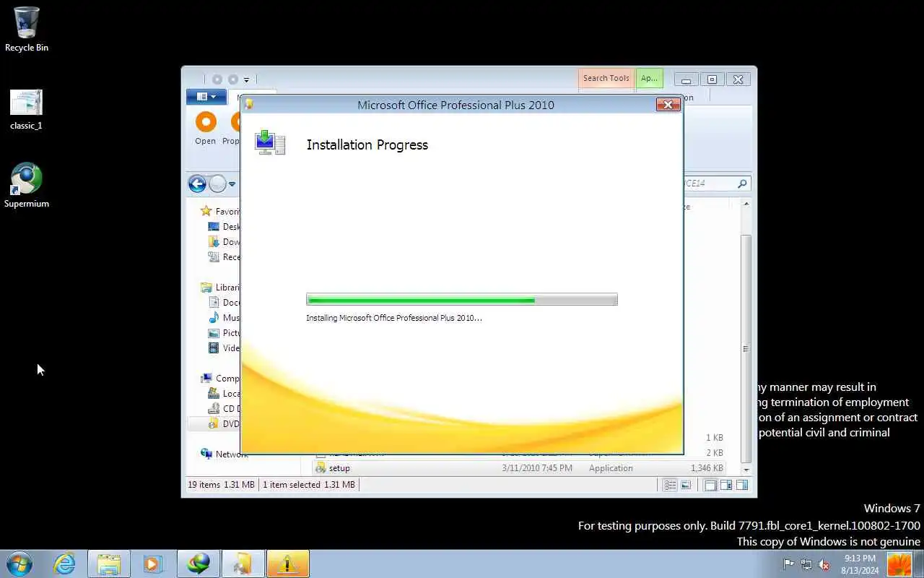Switch Explorer to details view icon

670,485
